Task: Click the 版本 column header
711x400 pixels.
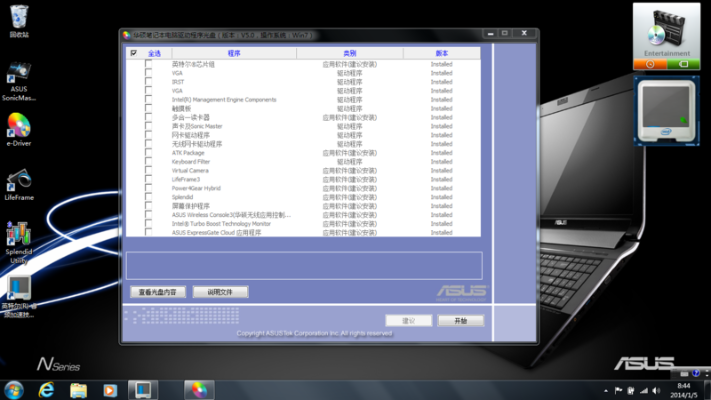Action: tap(442, 53)
